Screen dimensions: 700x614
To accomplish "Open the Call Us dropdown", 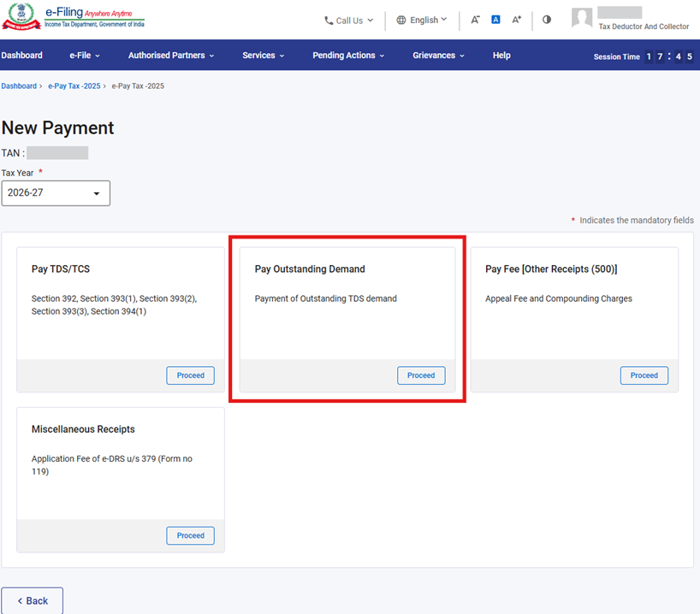I will click(x=349, y=21).
